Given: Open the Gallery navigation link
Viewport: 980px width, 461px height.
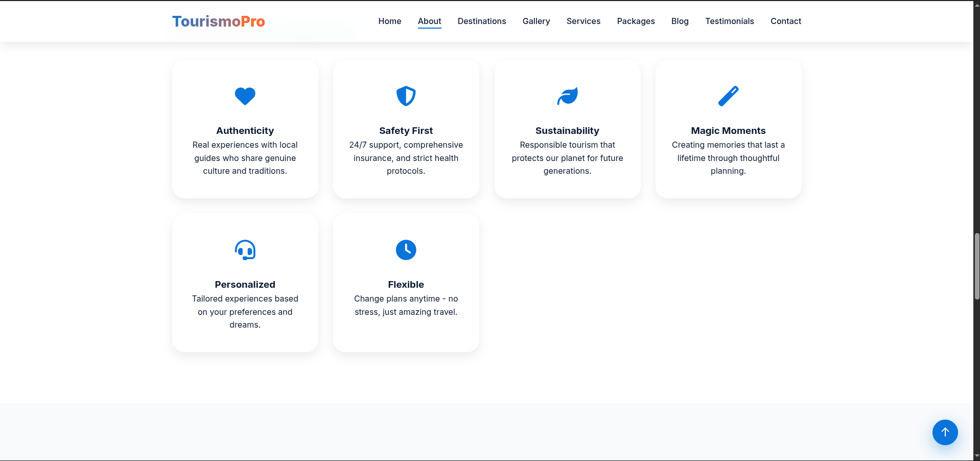Looking at the screenshot, I should click(536, 21).
